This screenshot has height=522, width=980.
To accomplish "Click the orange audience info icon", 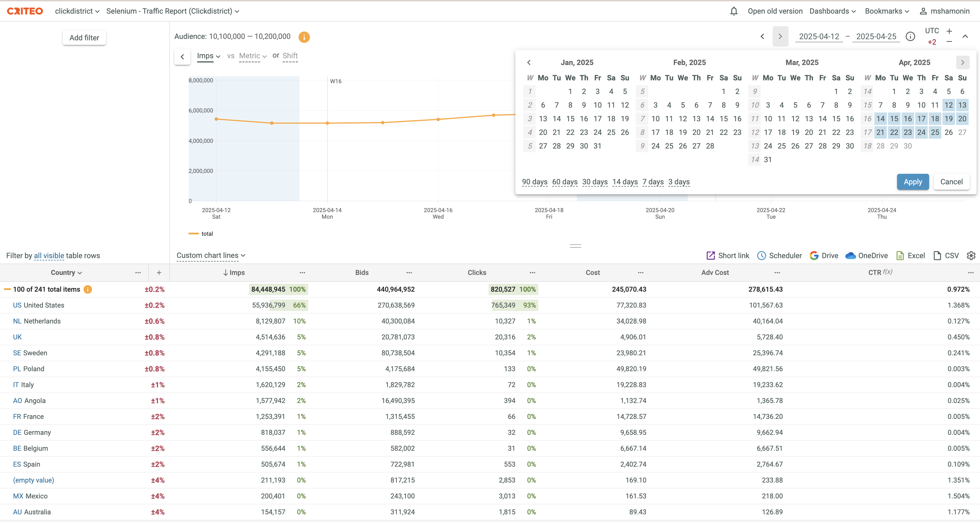I will (304, 37).
